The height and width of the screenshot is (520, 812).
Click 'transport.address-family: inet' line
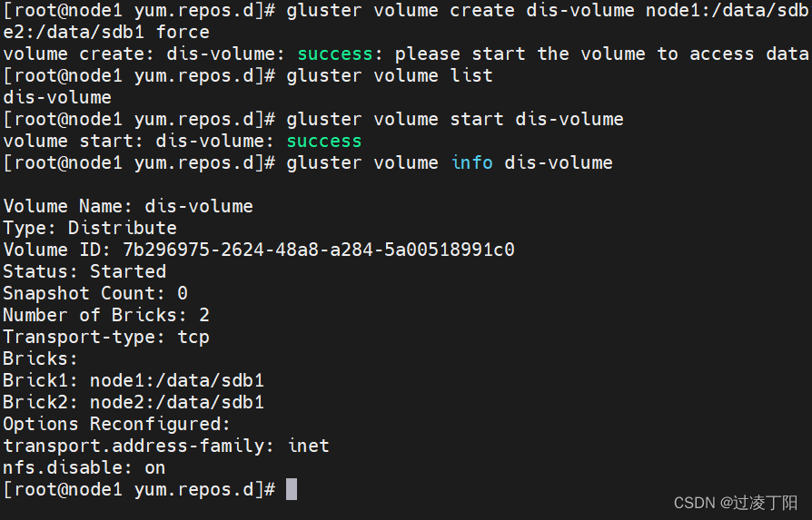click(x=166, y=446)
